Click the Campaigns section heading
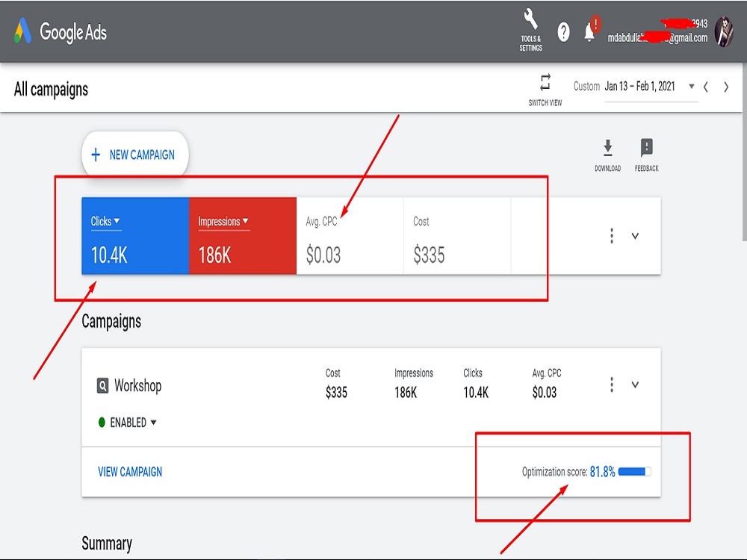This screenshot has width=747, height=560. [111, 321]
